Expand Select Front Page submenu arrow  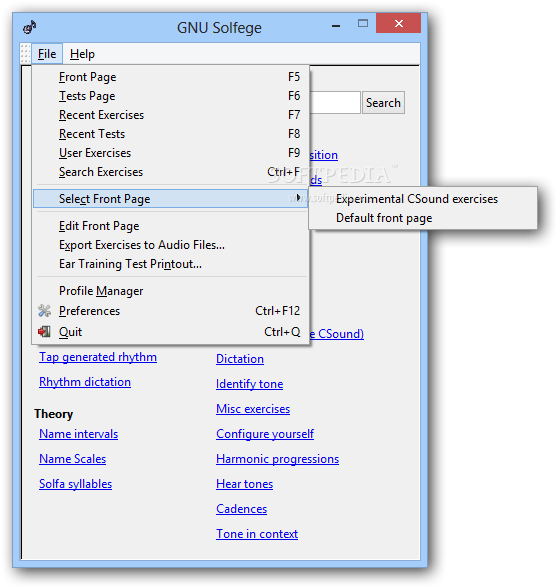(298, 197)
